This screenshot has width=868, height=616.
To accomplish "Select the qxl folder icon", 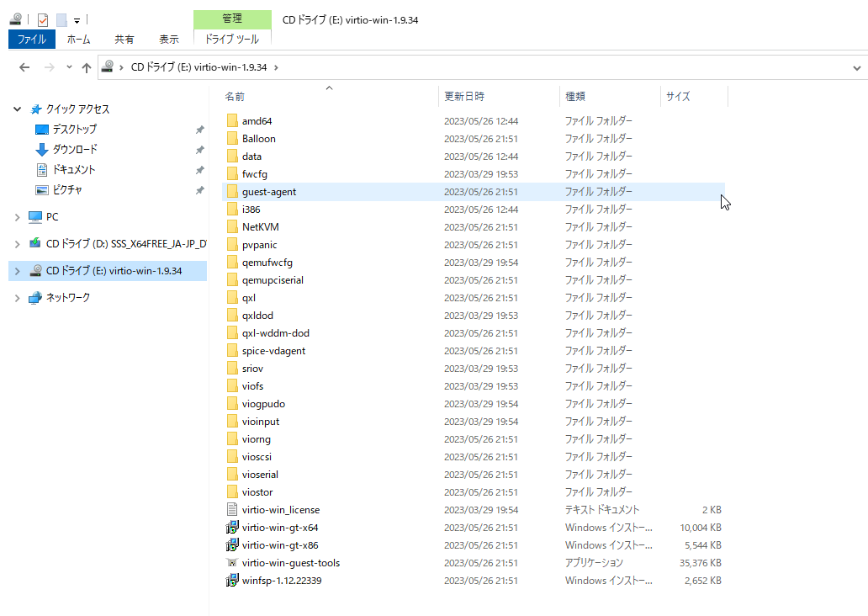I will pyautogui.click(x=232, y=298).
